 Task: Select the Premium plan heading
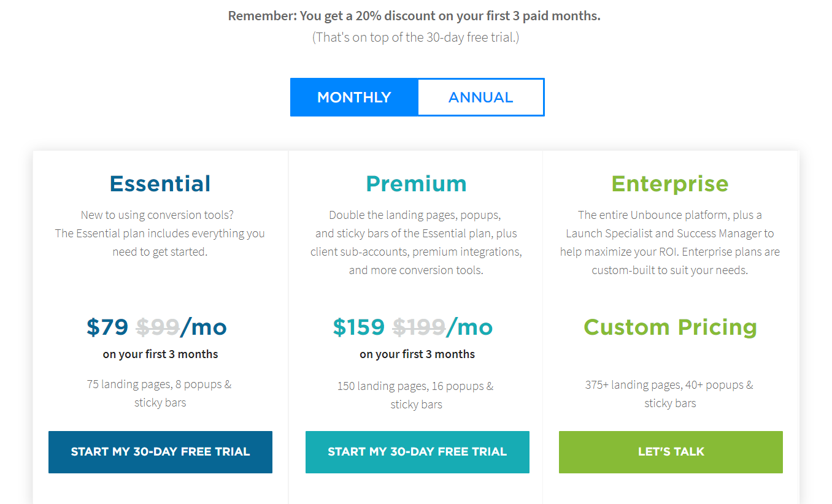(x=416, y=182)
